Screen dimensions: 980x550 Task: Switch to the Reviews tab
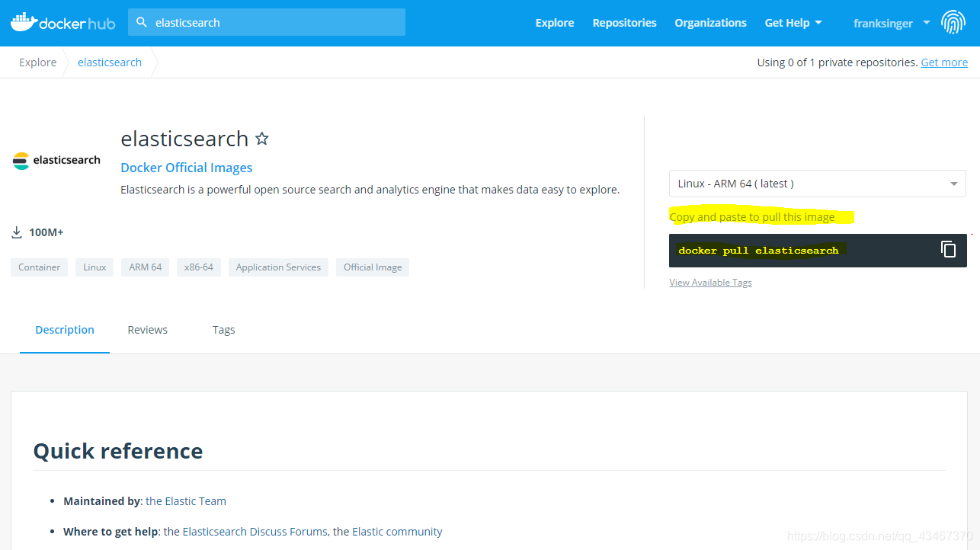(x=147, y=330)
